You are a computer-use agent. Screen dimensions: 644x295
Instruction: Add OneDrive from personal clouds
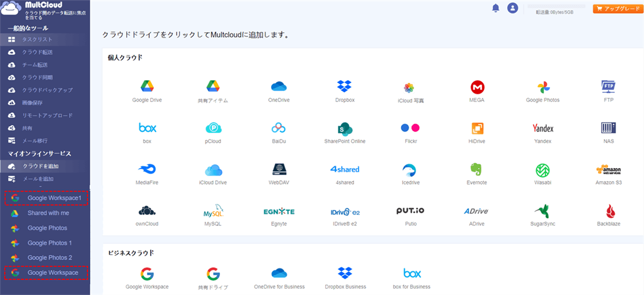pyautogui.click(x=279, y=87)
